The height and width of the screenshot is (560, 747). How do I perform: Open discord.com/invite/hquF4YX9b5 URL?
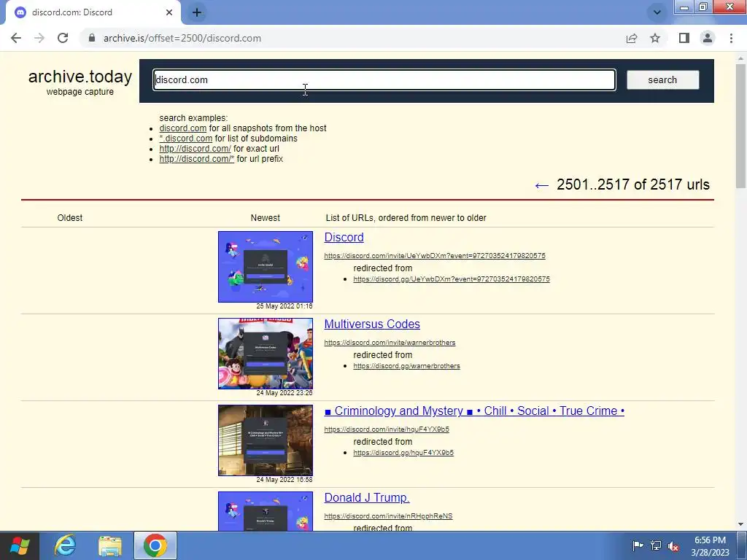(387, 429)
